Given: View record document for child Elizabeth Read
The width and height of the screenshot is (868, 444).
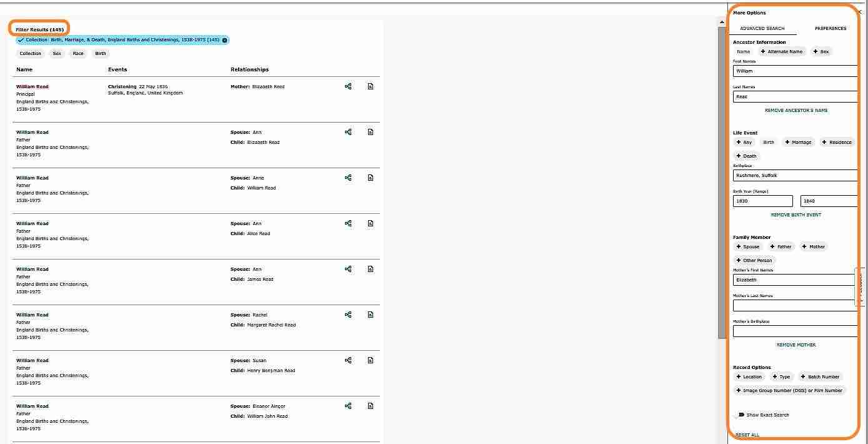Looking at the screenshot, I should [371, 132].
